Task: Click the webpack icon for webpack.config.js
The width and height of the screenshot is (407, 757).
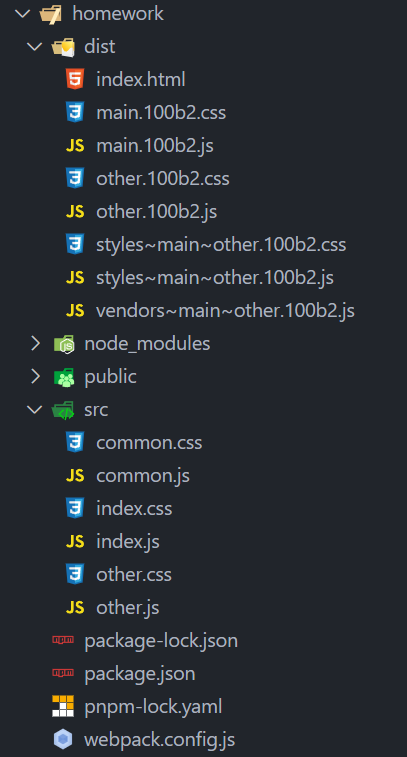Action: [63, 739]
